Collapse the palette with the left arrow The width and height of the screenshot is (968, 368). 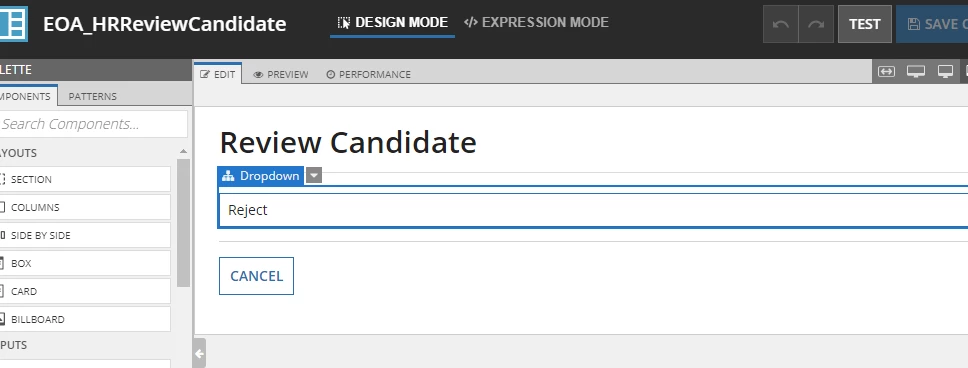[x=199, y=353]
